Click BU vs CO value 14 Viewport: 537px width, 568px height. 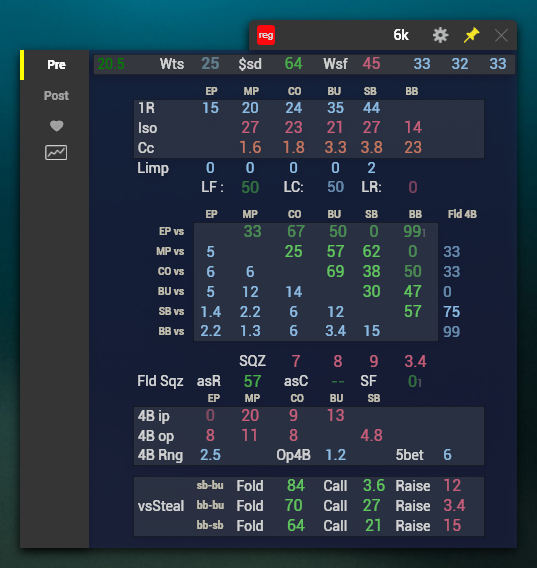pyautogui.click(x=294, y=292)
